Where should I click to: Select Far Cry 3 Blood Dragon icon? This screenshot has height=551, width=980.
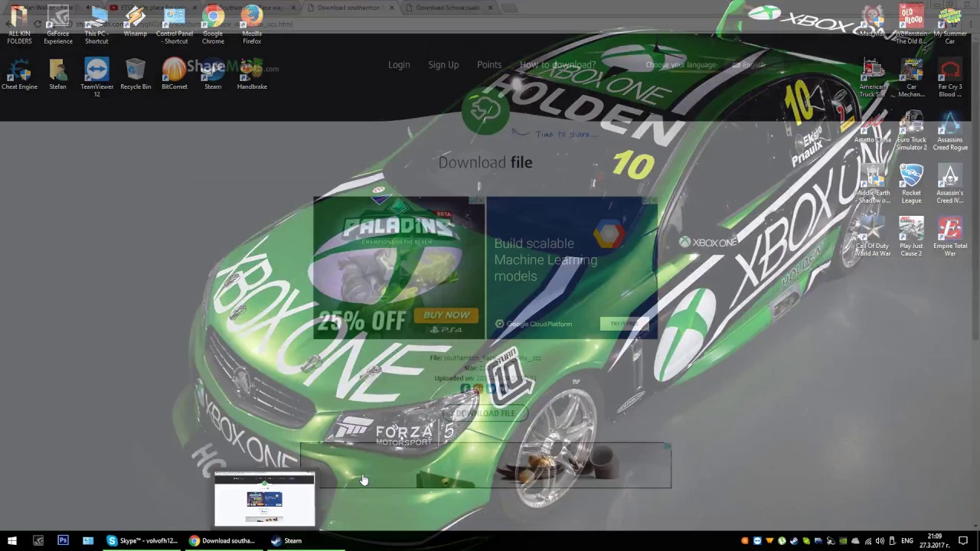click(950, 77)
